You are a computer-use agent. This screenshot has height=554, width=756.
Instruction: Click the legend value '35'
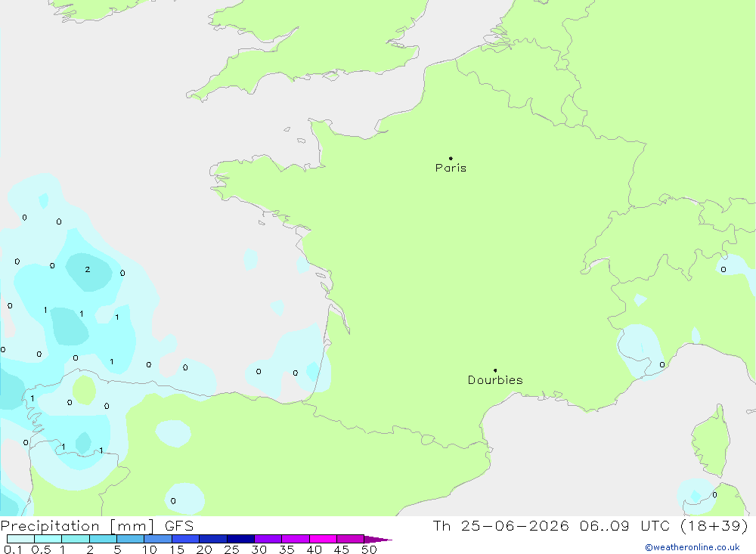[x=287, y=549]
